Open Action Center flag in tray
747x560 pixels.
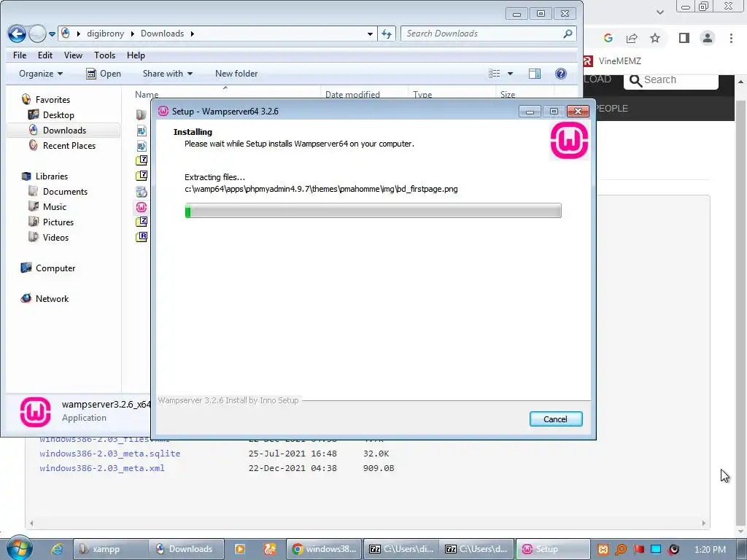point(638,549)
